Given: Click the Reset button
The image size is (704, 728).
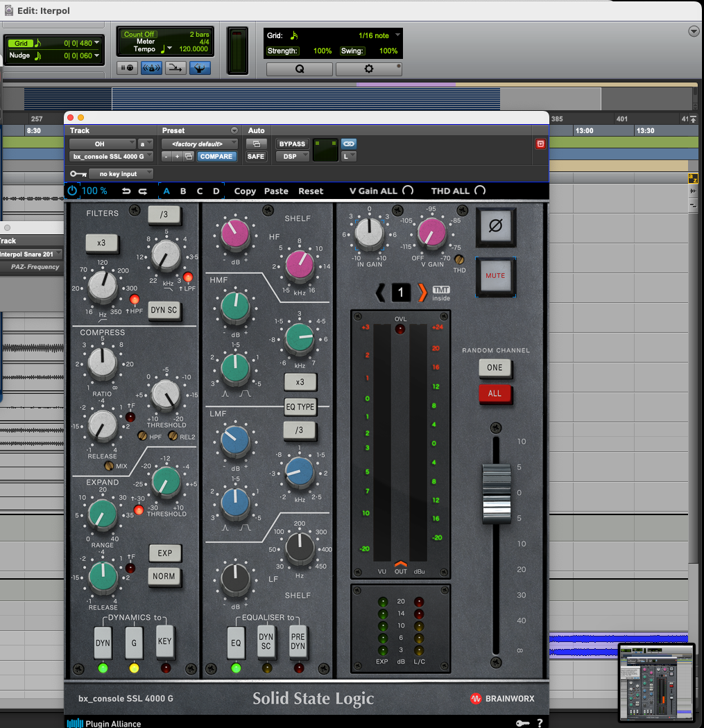Looking at the screenshot, I should coord(311,191).
